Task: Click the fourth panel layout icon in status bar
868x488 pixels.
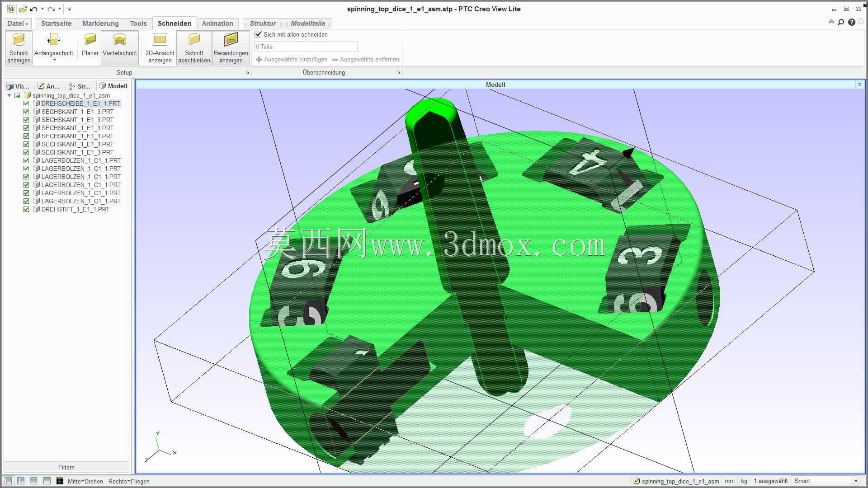Action: pyautogui.click(x=47, y=481)
